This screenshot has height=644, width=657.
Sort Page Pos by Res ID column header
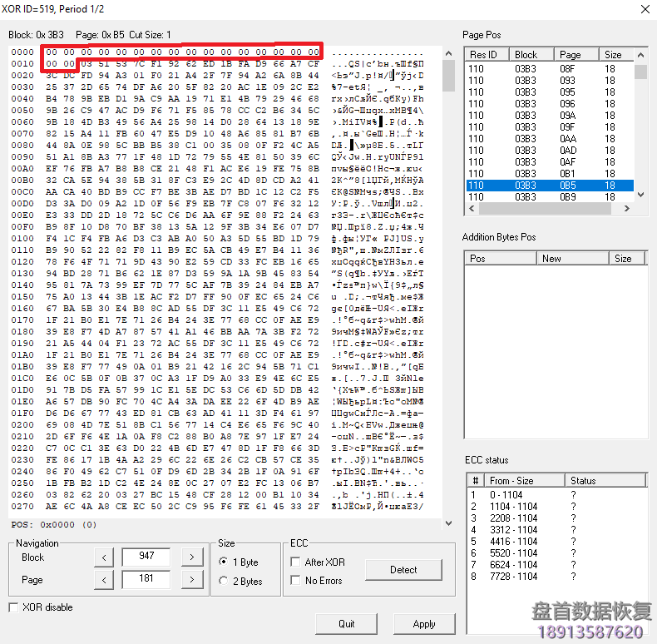pos(487,54)
